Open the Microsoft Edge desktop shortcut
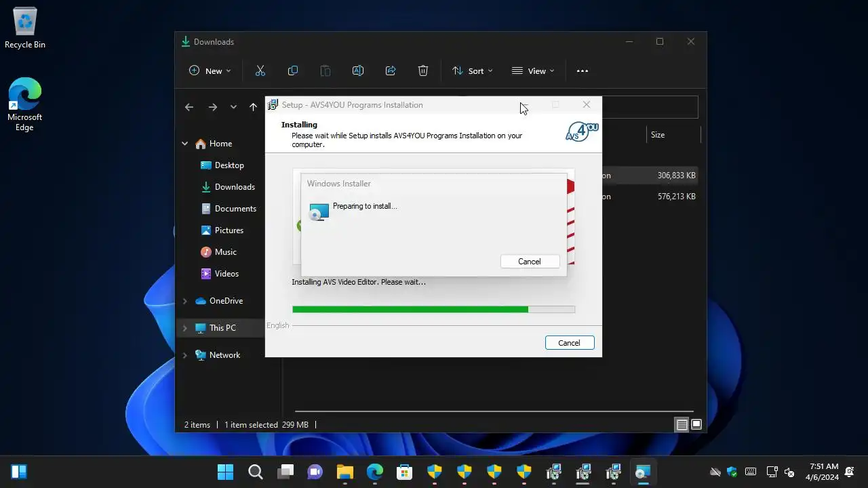Screen dimensions: 868x488 pyautogui.click(x=25, y=104)
